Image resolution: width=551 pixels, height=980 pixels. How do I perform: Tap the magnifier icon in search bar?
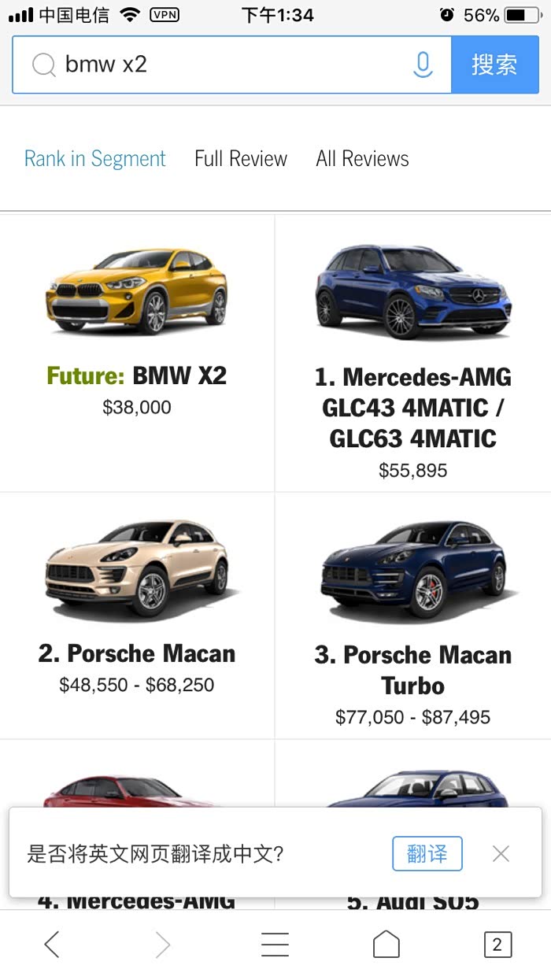coord(43,65)
